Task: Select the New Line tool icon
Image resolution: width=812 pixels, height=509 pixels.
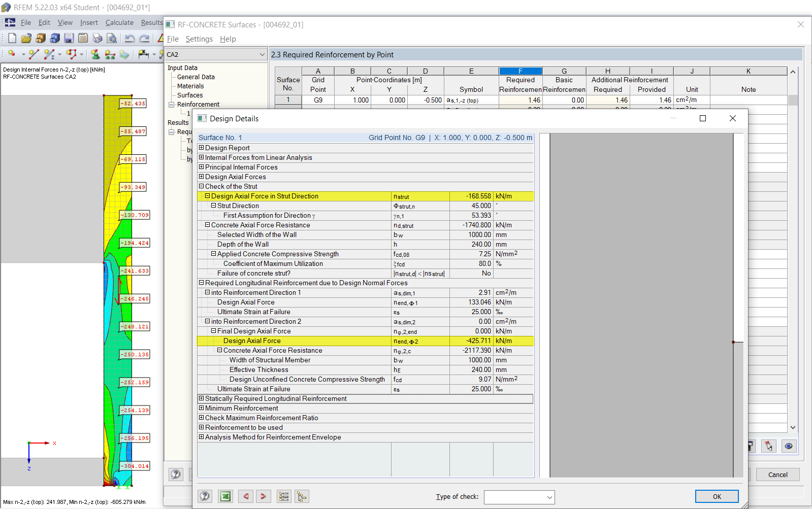Action: pyautogui.click(x=34, y=54)
